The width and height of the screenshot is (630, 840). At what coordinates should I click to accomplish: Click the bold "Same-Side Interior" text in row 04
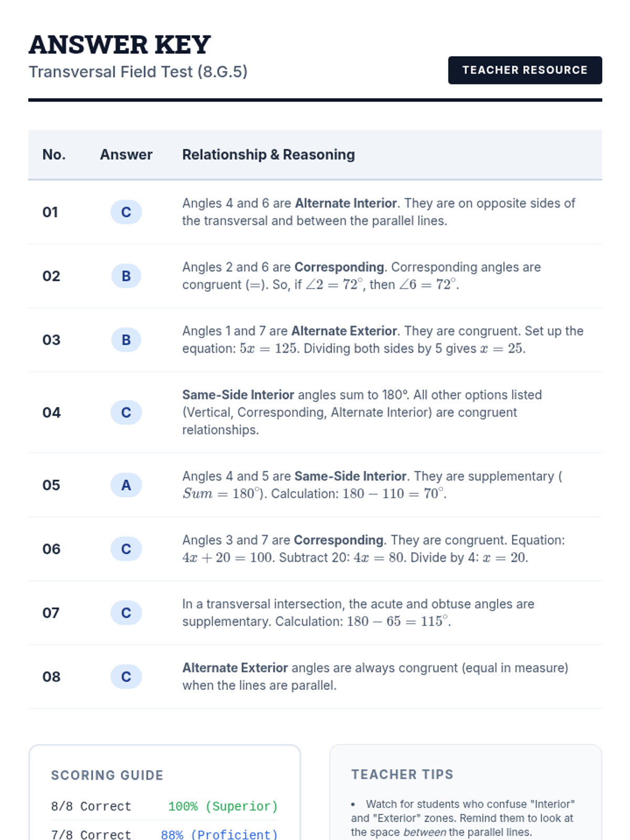point(238,395)
